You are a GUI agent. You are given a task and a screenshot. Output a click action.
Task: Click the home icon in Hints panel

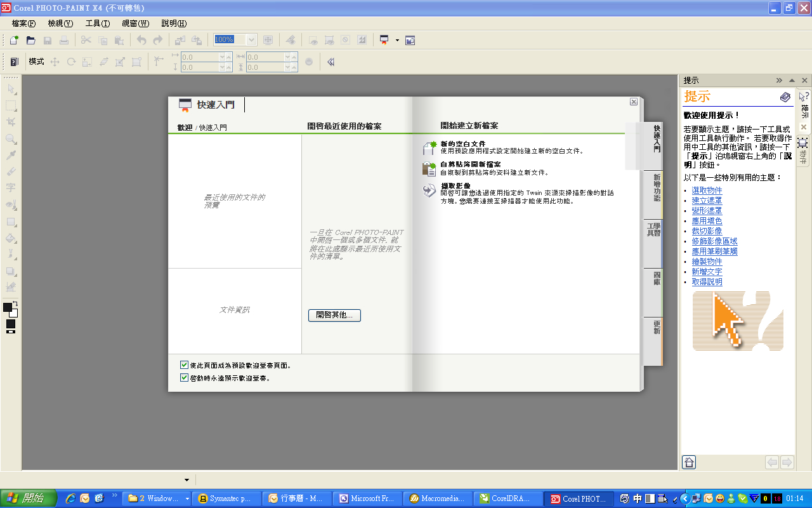pos(689,462)
